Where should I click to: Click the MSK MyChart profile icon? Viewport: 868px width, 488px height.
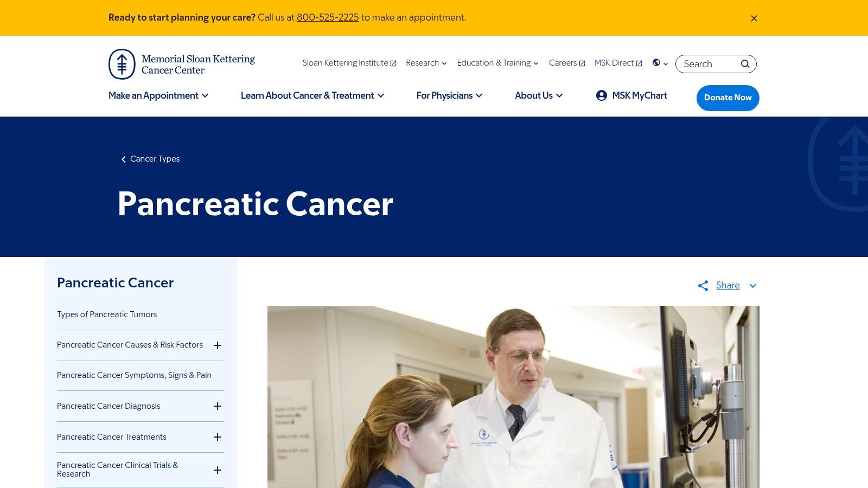click(x=601, y=95)
